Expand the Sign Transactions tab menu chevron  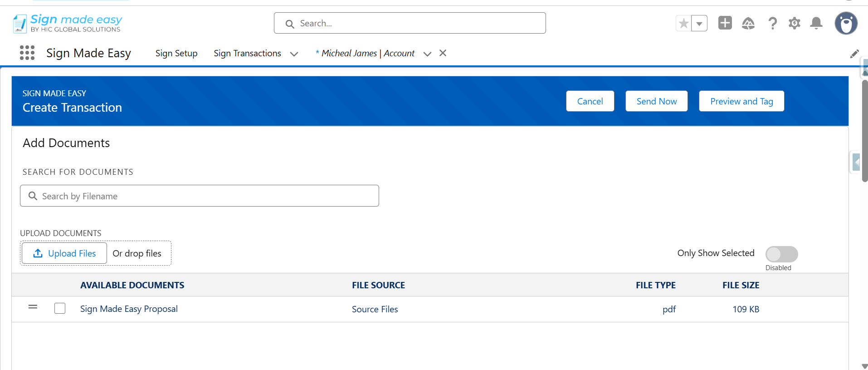coord(294,54)
